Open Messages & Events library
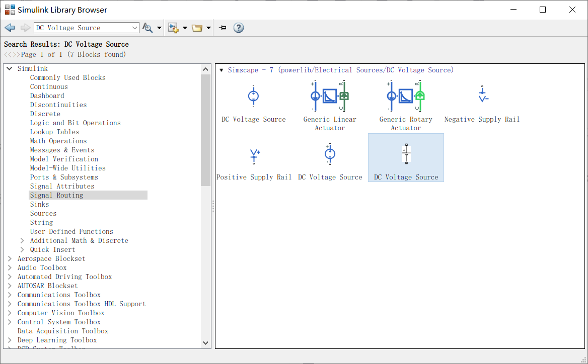The image size is (588, 364). (62, 150)
